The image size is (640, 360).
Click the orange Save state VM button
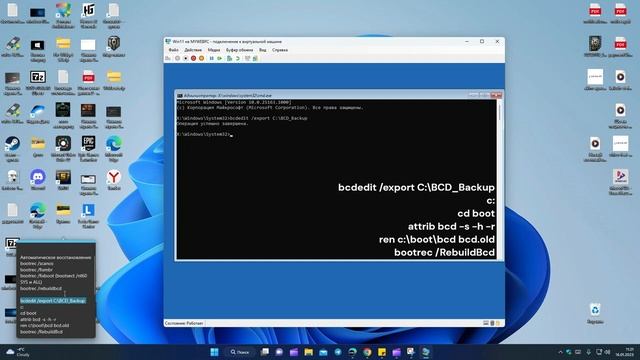201,58
